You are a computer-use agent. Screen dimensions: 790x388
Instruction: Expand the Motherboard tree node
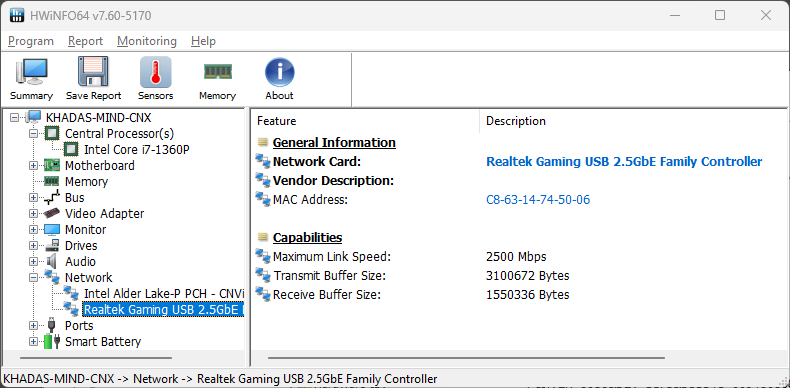[x=33, y=165]
